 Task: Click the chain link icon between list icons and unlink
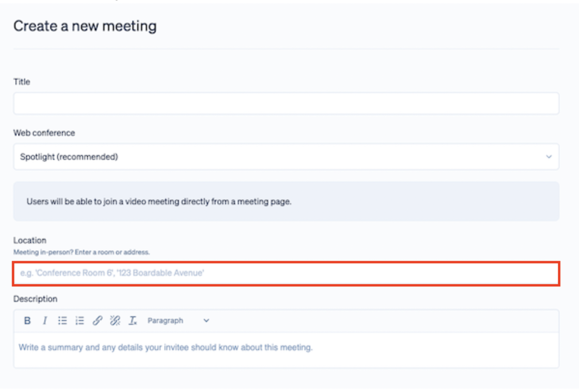(x=97, y=320)
